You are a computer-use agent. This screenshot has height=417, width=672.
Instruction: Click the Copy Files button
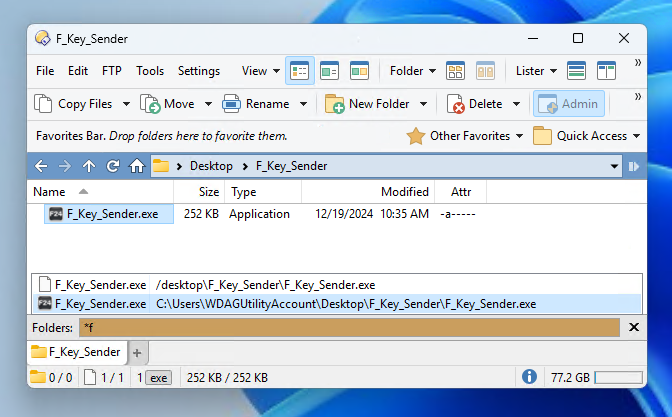tap(73, 104)
